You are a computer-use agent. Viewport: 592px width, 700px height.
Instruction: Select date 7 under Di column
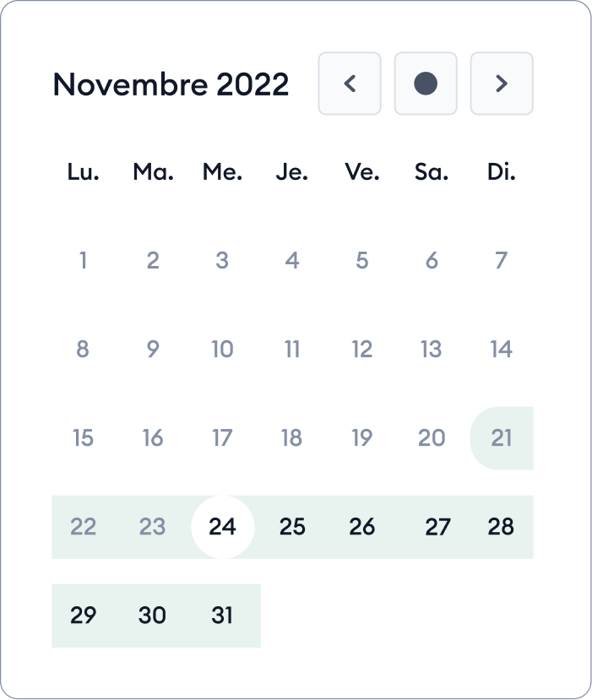point(501,260)
